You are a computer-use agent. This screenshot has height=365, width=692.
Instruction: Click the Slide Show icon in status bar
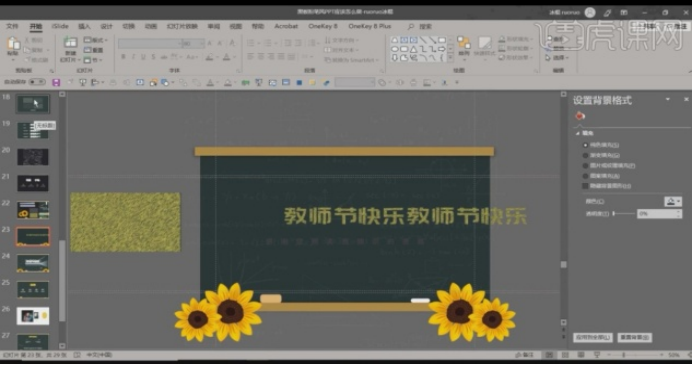tap(597, 355)
